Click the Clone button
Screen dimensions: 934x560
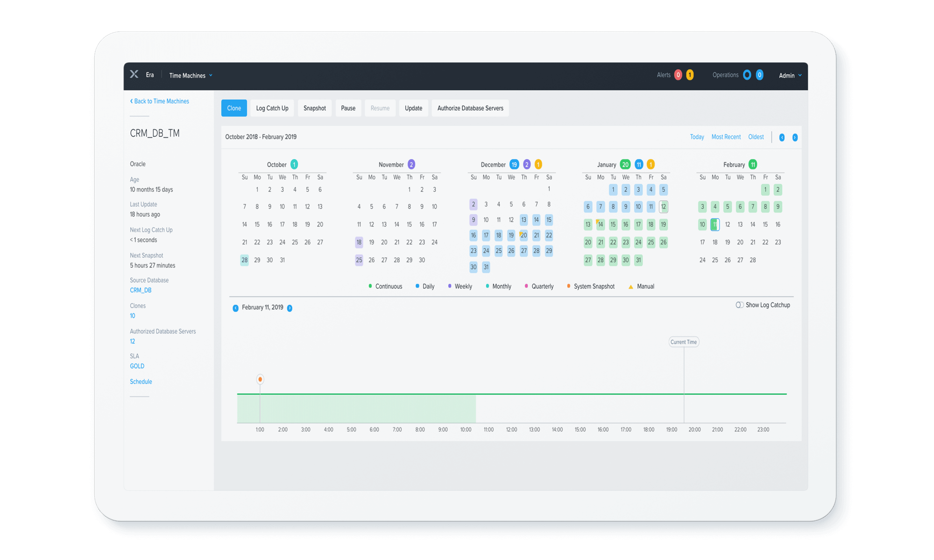234,108
